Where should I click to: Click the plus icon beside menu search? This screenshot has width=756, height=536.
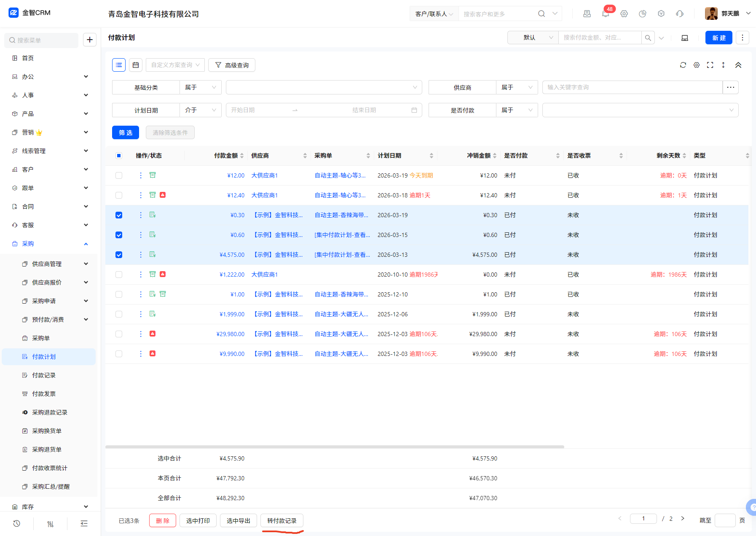click(90, 40)
